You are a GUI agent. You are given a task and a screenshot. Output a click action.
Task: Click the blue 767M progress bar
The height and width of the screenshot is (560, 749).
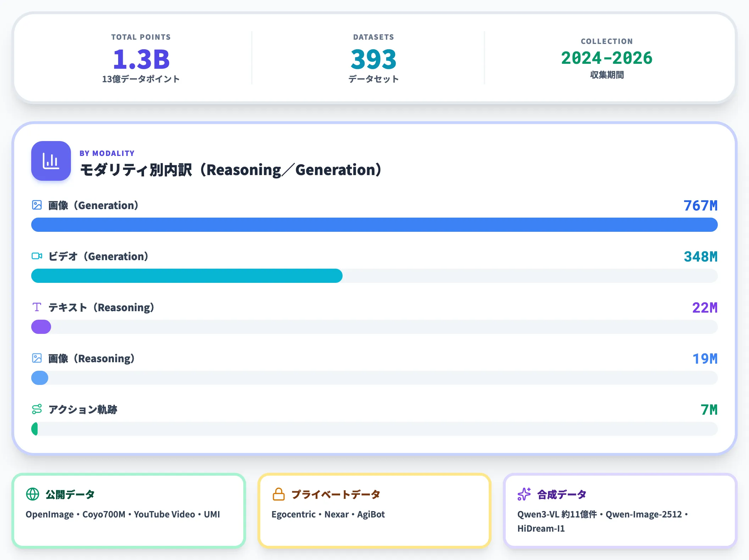coord(374,225)
